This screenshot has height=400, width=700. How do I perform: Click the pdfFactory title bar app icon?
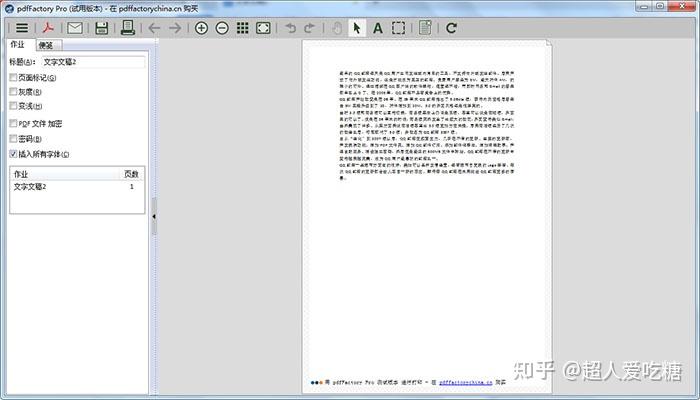pos(9,8)
